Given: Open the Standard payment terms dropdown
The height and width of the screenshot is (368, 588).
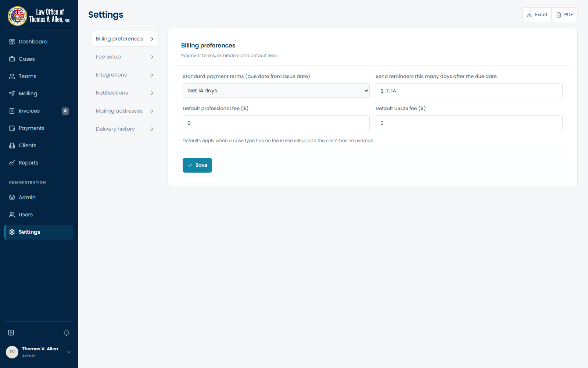Looking at the screenshot, I should [276, 91].
